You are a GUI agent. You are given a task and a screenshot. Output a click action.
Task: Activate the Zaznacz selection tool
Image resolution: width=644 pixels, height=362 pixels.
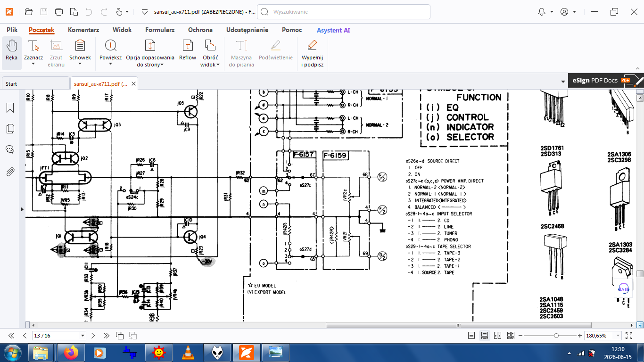pyautogui.click(x=33, y=47)
